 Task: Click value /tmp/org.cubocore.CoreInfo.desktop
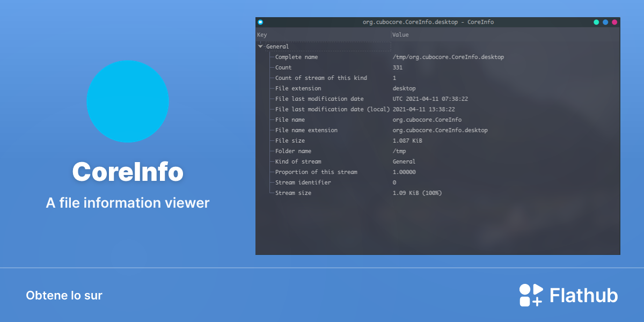point(448,57)
